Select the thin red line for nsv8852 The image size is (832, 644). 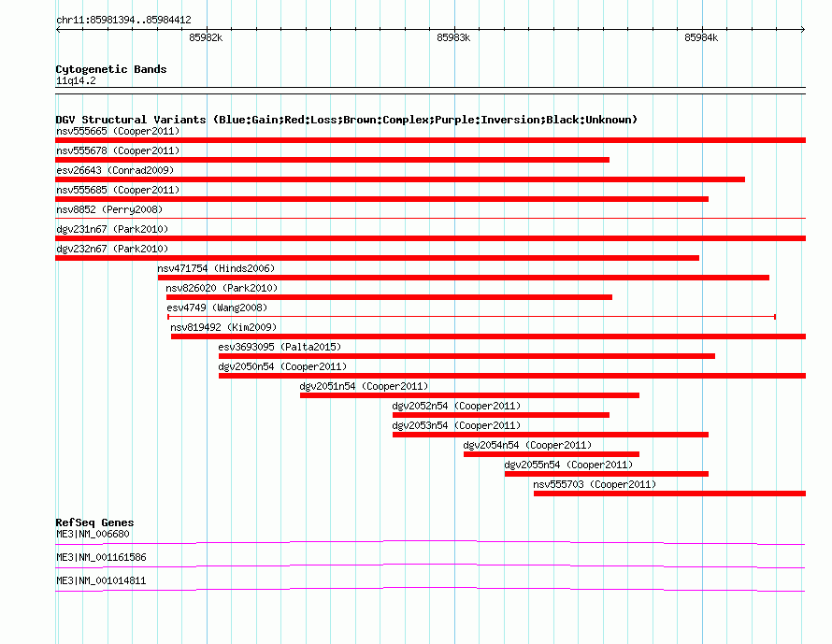430,218
